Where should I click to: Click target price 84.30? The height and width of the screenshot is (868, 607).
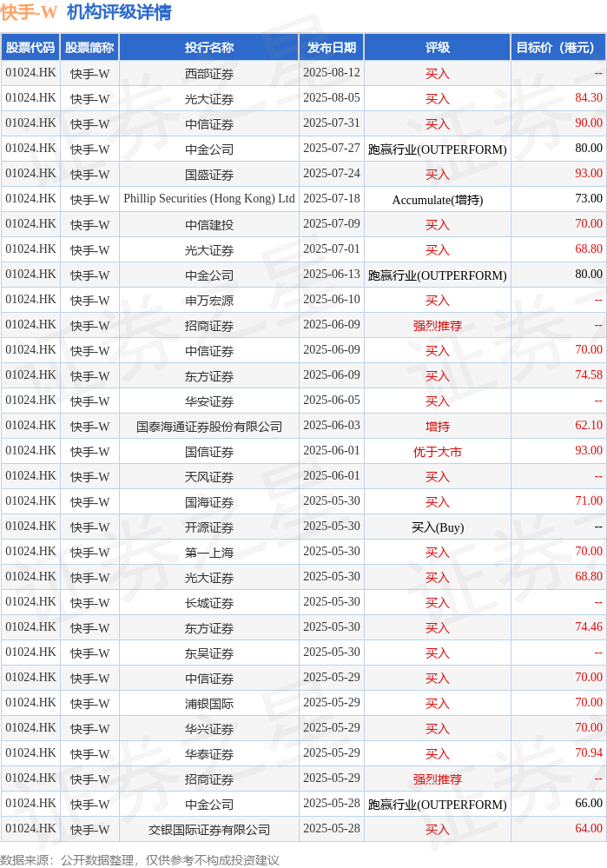pyautogui.click(x=589, y=98)
